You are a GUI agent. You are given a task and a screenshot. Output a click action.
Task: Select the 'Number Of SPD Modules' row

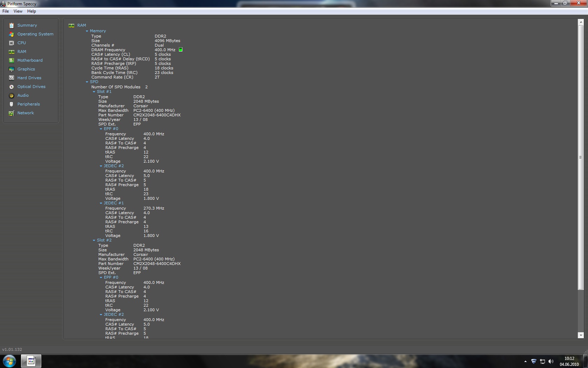point(119,87)
